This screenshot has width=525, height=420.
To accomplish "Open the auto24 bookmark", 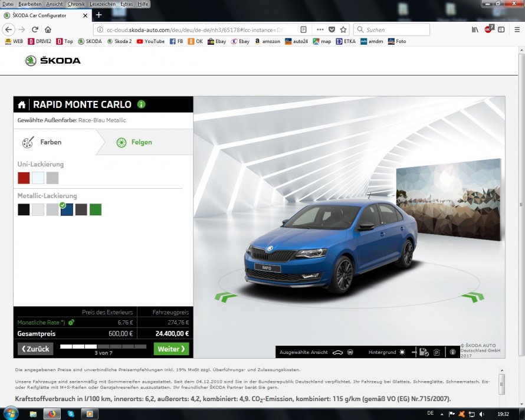I will click(296, 41).
